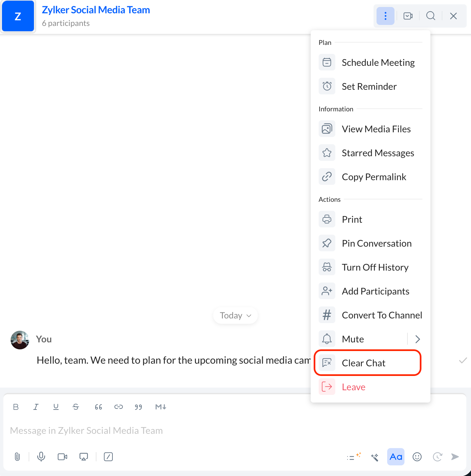Toggle the Aa text formatting toolbar
The width and height of the screenshot is (471, 476).
396,457
